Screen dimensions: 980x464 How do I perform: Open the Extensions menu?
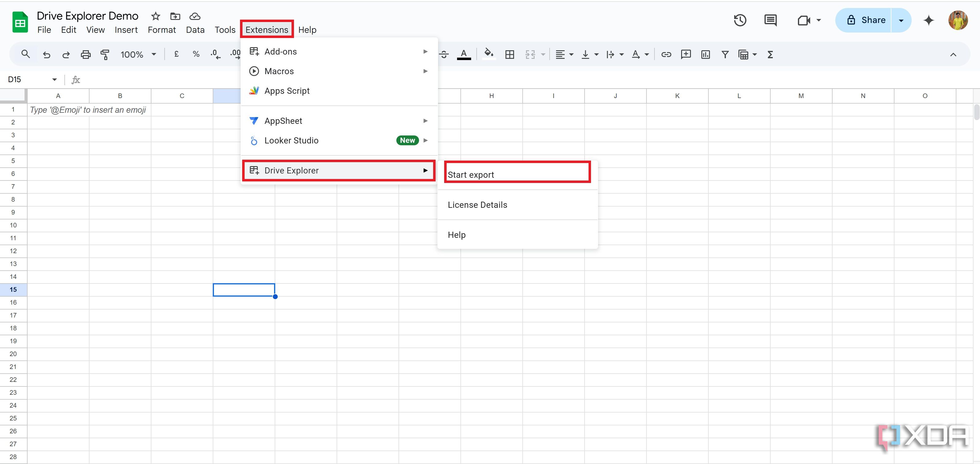(x=267, y=30)
